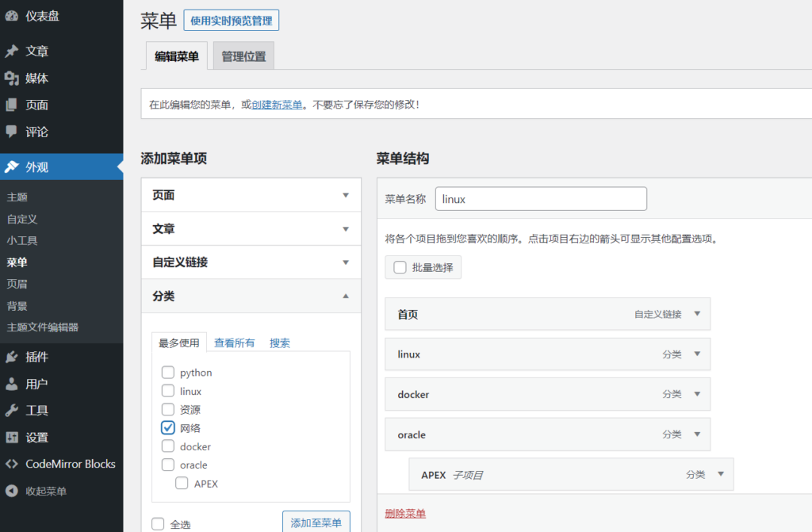Click the Dashboard gauge icon in sidebar

(12, 16)
